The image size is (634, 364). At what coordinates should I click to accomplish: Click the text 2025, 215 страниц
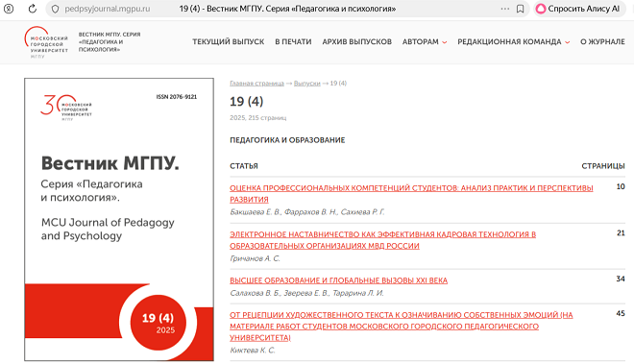(x=258, y=118)
